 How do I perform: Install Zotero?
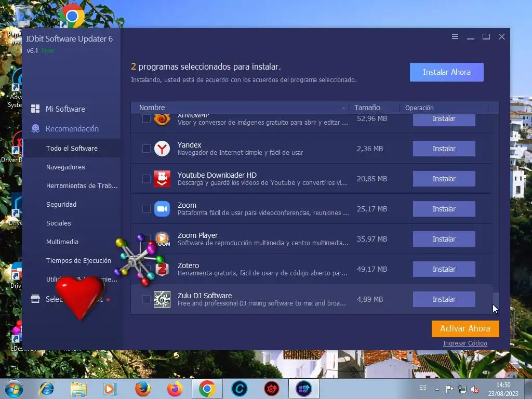(x=444, y=269)
